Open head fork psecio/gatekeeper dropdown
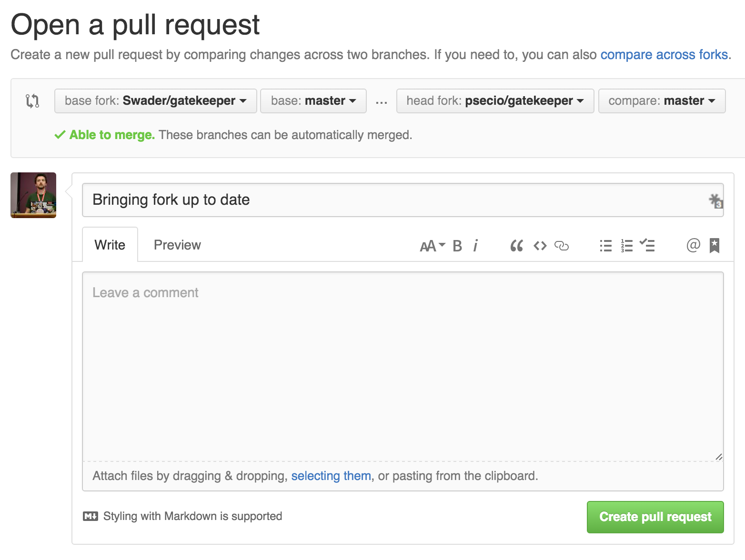 tap(495, 101)
